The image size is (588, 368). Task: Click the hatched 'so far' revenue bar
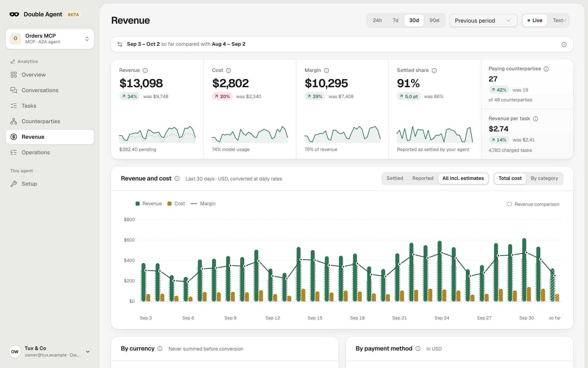pyautogui.click(x=552, y=285)
